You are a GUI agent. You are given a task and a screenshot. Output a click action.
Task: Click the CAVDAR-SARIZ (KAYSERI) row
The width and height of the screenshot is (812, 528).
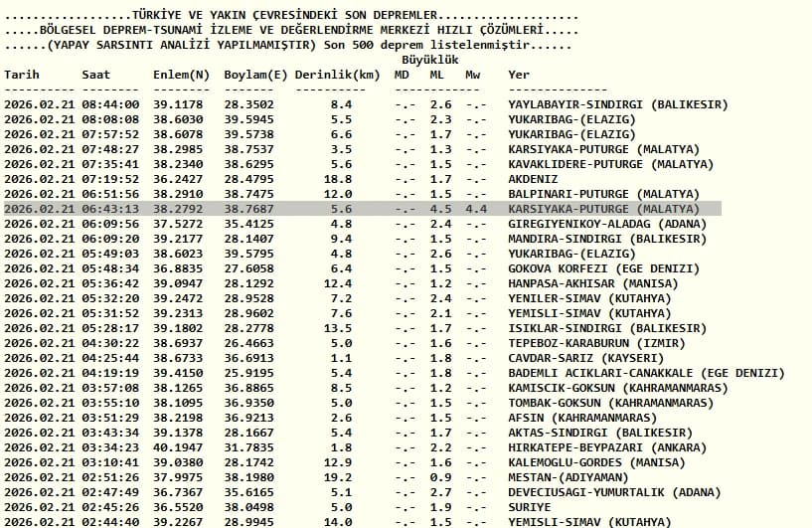[x=334, y=358]
